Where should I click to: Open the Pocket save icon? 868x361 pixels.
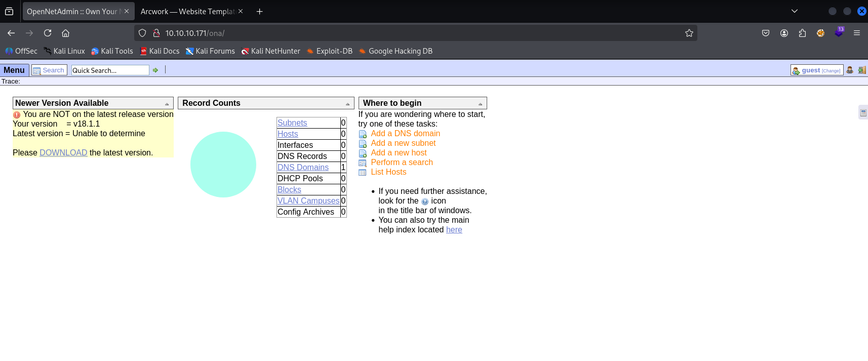click(x=766, y=33)
